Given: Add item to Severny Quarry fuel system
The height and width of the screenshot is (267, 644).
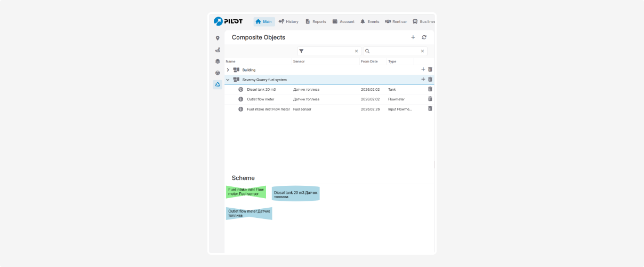Looking at the screenshot, I should tap(423, 80).
